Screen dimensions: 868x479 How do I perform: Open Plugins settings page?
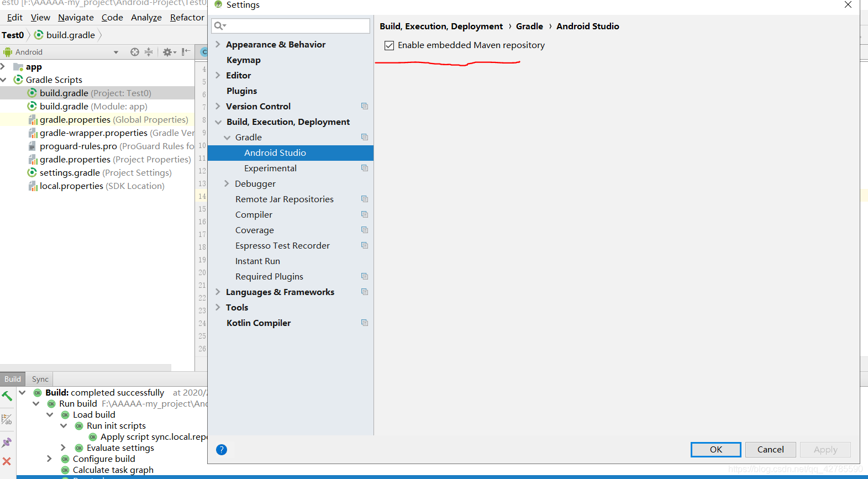point(242,91)
